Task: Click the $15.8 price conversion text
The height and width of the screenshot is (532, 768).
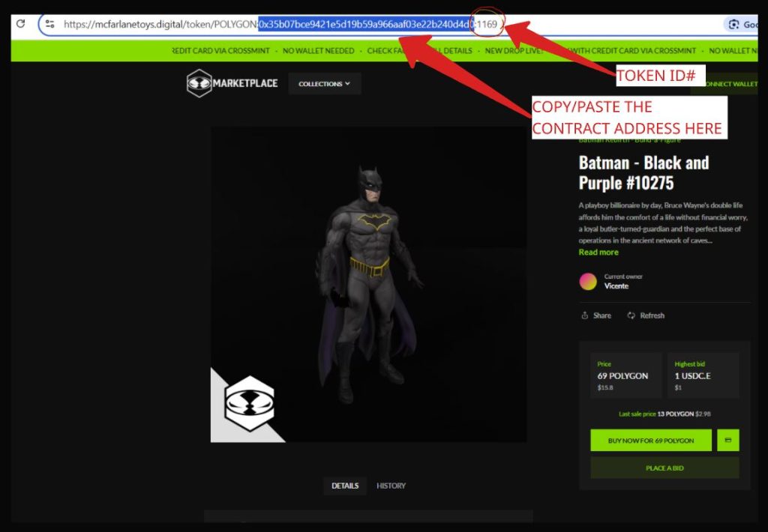Action: point(605,387)
